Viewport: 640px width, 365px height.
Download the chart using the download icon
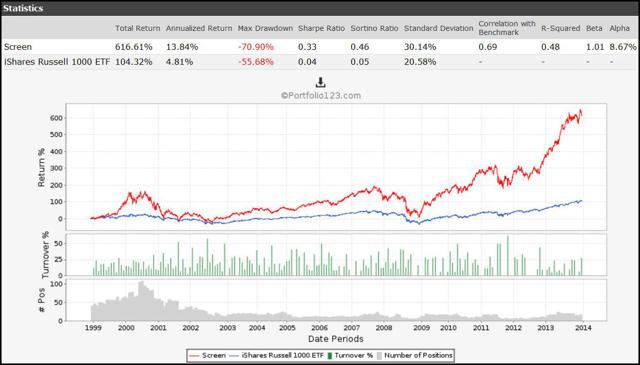tap(320, 83)
